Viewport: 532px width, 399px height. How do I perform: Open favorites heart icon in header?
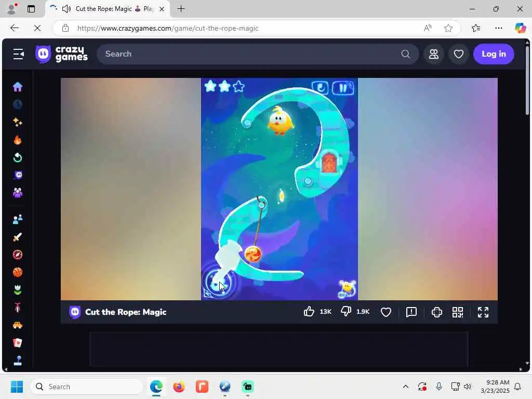pos(459,54)
